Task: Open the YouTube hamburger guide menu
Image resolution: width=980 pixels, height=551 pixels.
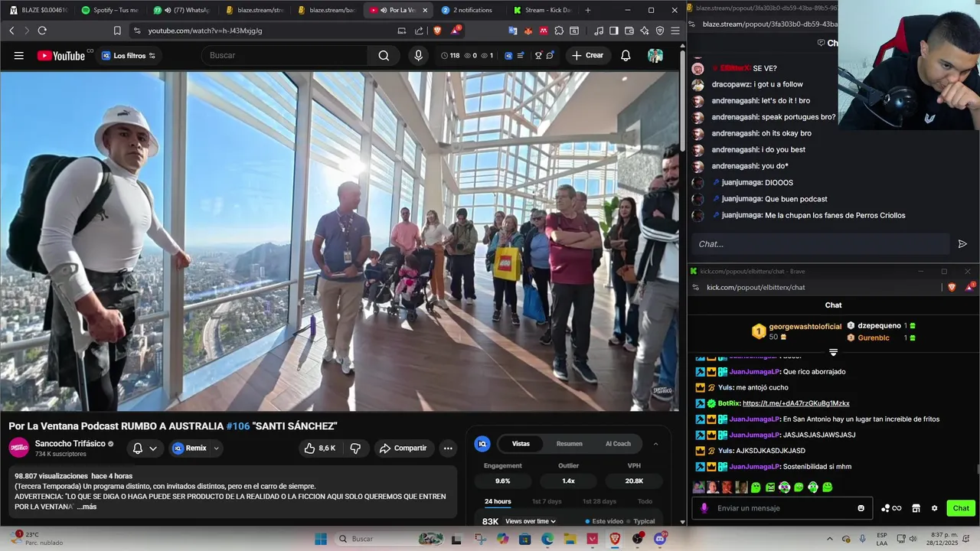Action: point(19,55)
